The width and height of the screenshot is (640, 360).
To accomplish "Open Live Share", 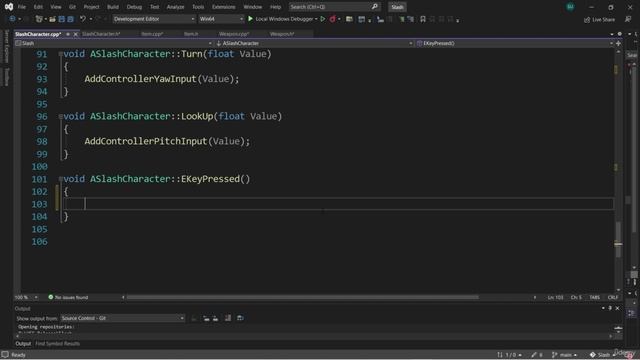I will (x=599, y=19).
